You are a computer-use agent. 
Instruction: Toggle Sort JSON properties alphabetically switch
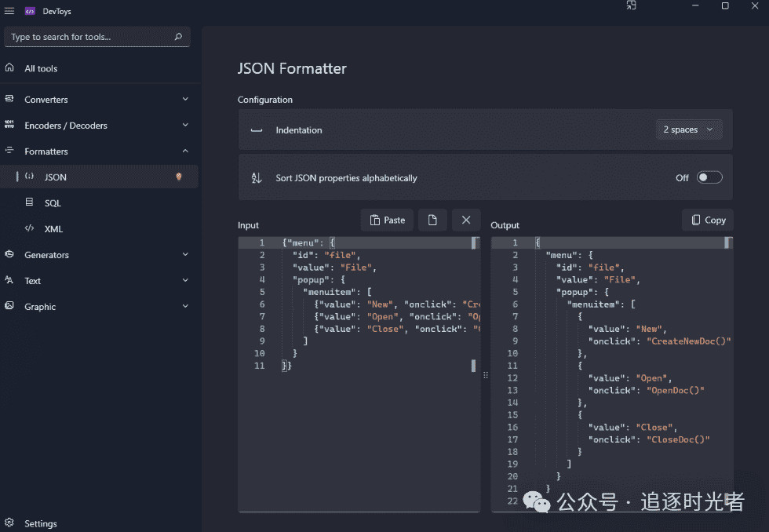point(709,177)
